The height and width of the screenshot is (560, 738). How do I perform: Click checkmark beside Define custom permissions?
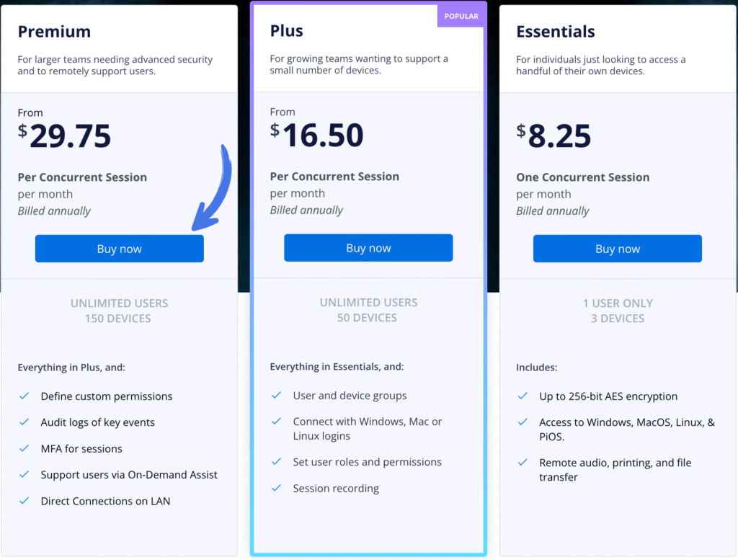point(25,396)
